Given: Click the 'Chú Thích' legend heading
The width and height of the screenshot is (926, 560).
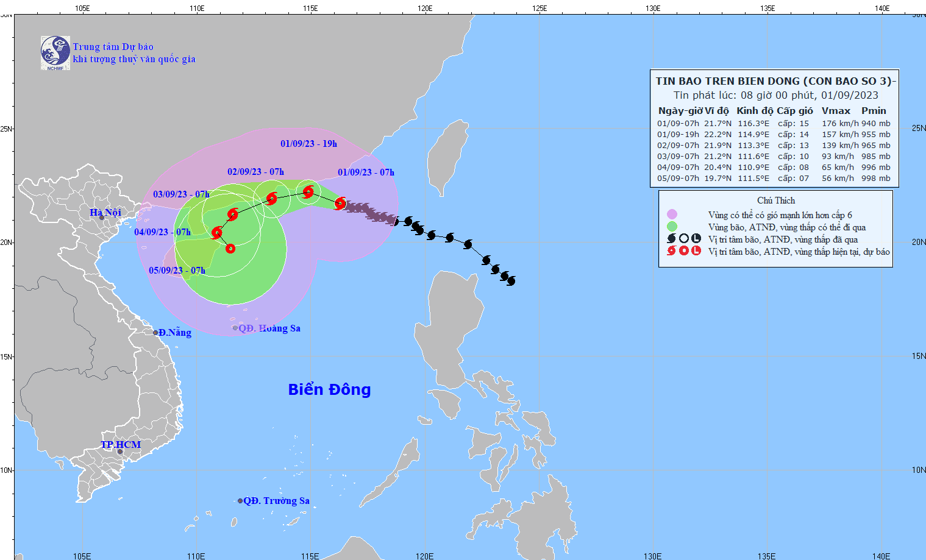Looking at the screenshot, I should 776,200.
